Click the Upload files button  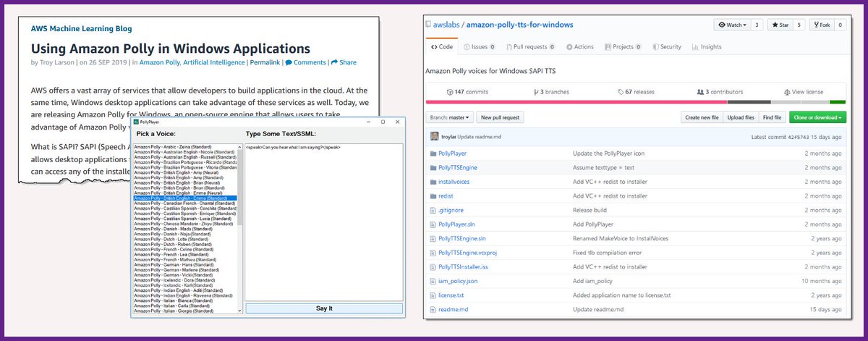[741, 117]
